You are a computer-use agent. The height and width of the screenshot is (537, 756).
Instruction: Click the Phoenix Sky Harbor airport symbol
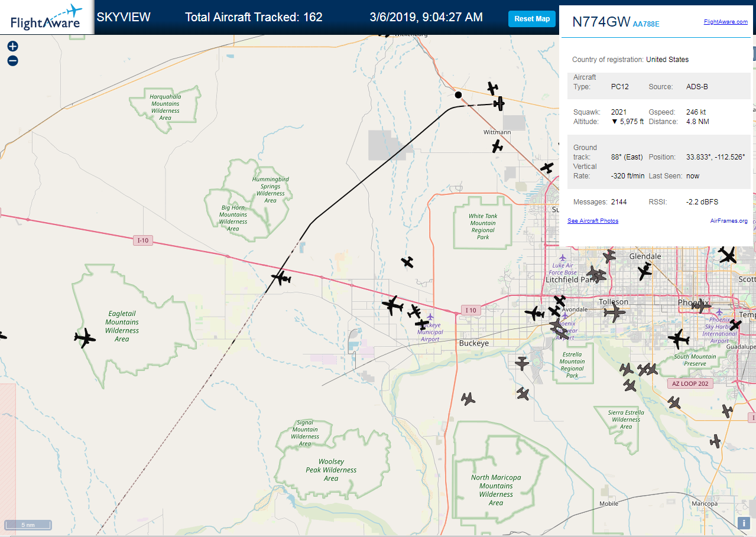pos(719,312)
